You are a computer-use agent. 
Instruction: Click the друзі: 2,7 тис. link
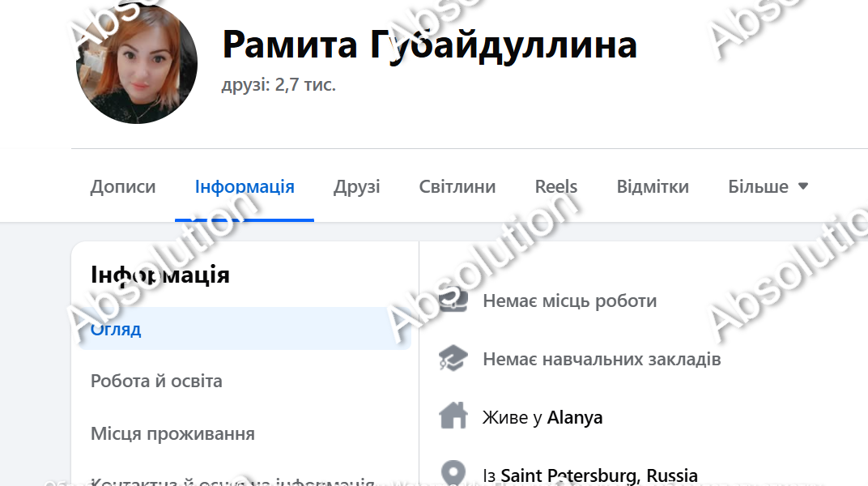(x=277, y=83)
